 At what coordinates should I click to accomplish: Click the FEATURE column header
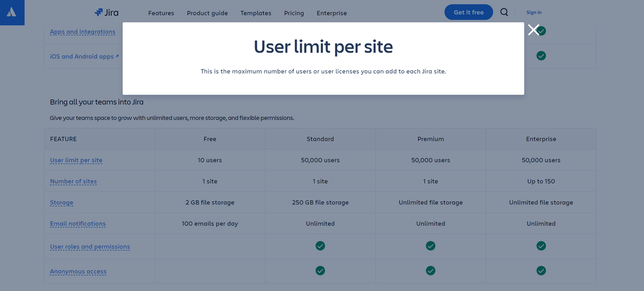[99, 138]
